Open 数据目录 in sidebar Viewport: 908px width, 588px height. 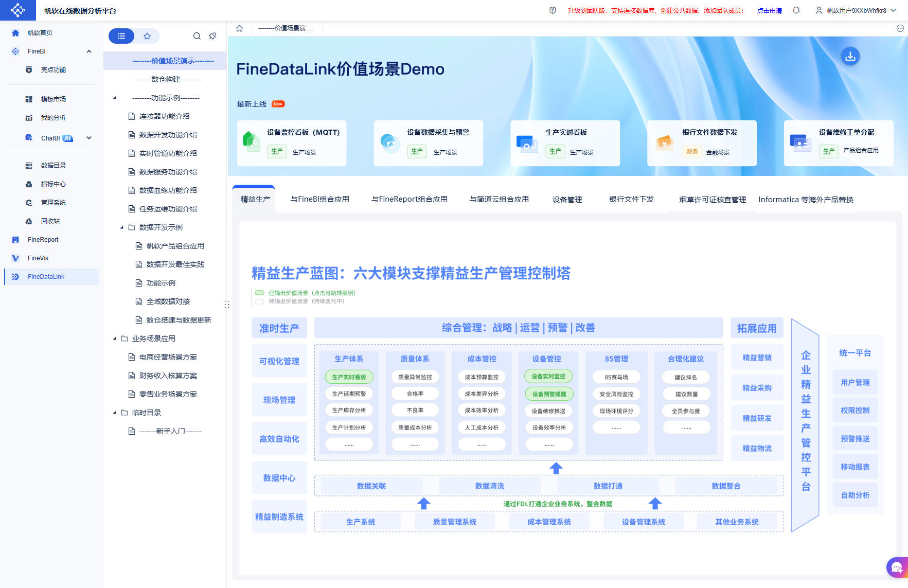coord(54,166)
